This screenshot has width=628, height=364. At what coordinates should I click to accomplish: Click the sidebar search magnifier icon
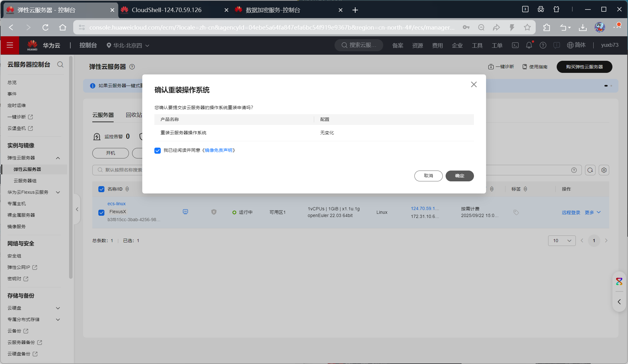pyautogui.click(x=60, y=64)
